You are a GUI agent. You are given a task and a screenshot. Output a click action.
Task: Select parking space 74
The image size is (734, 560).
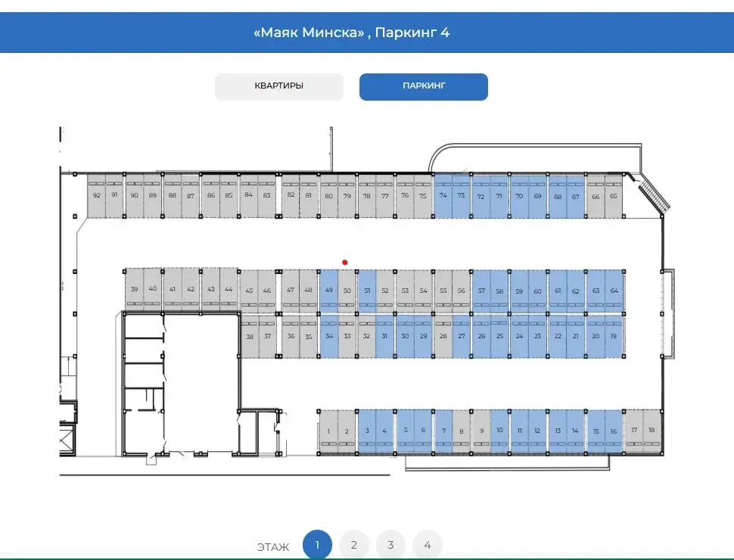(x=443, y=195)
